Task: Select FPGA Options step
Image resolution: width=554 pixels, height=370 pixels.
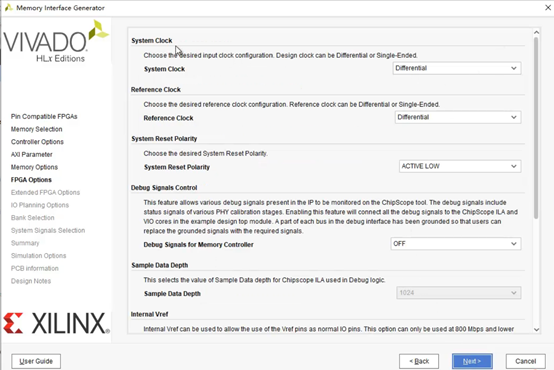Action: [31, 180]
